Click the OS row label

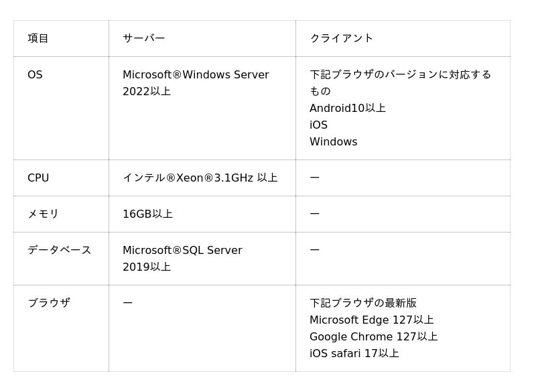(x=35, y=75)
